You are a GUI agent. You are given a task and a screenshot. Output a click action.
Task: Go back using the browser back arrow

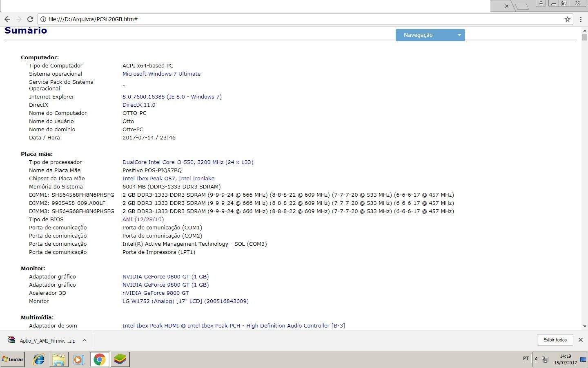coord(7,19)
